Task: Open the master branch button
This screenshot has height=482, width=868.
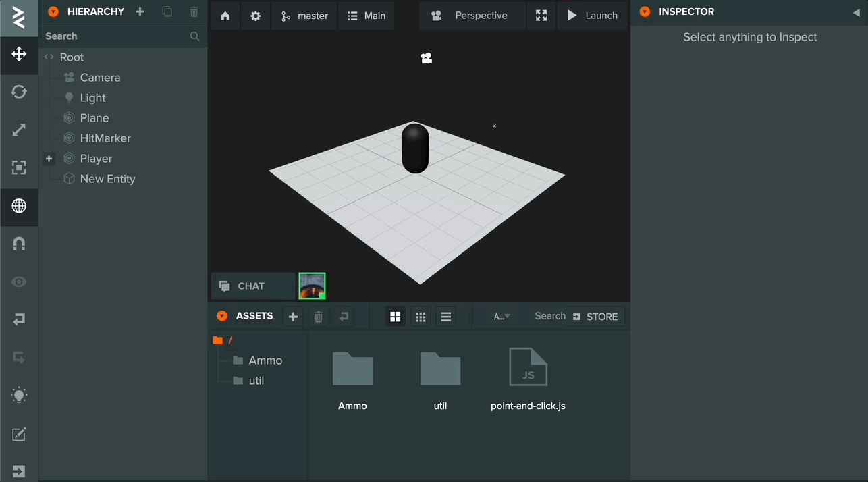Action: 304,16
